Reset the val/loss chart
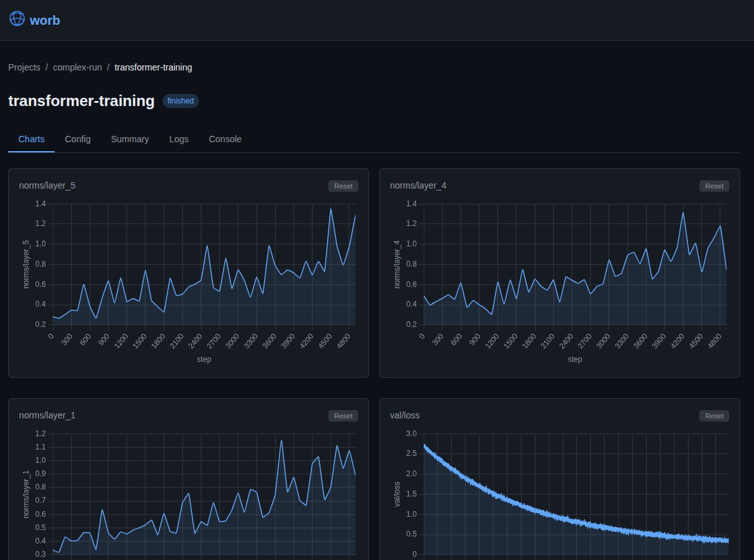The height and width of the screenshot is (560, 754). [714, 416]
